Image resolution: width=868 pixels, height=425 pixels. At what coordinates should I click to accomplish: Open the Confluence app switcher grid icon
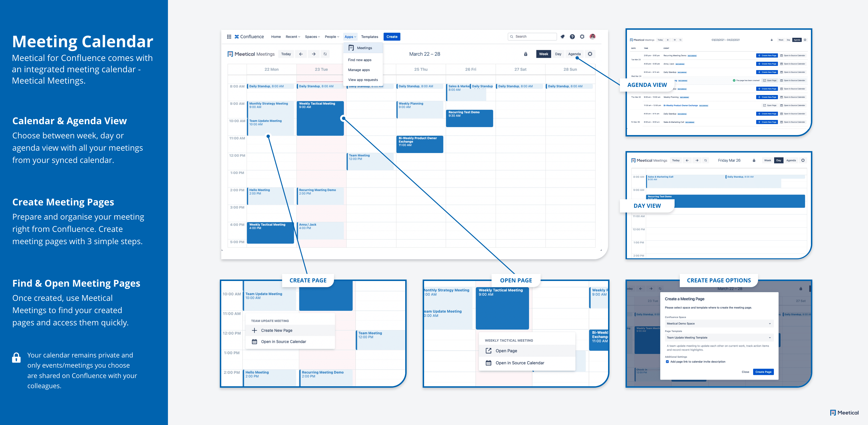tap(229, 36)
